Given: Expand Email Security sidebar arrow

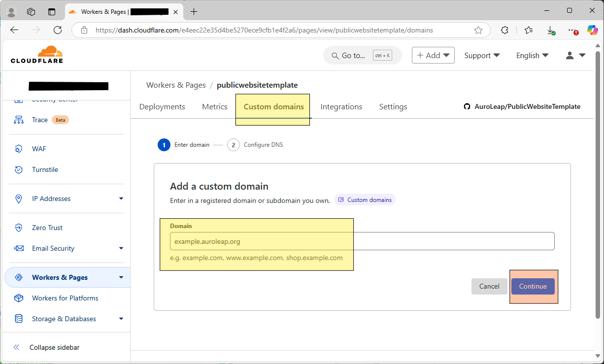Looking at the screenshot, I should (121, 248).
